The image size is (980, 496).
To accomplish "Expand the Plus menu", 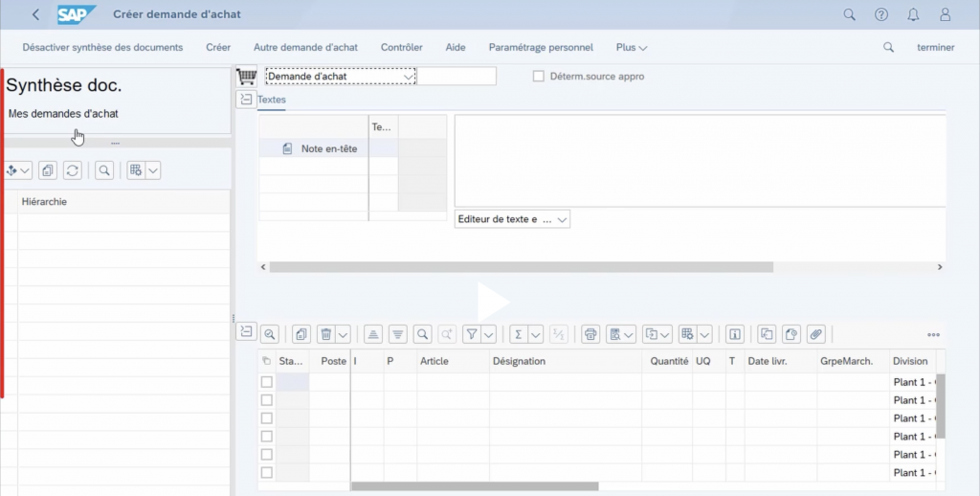I will click(x=632, y=47).
